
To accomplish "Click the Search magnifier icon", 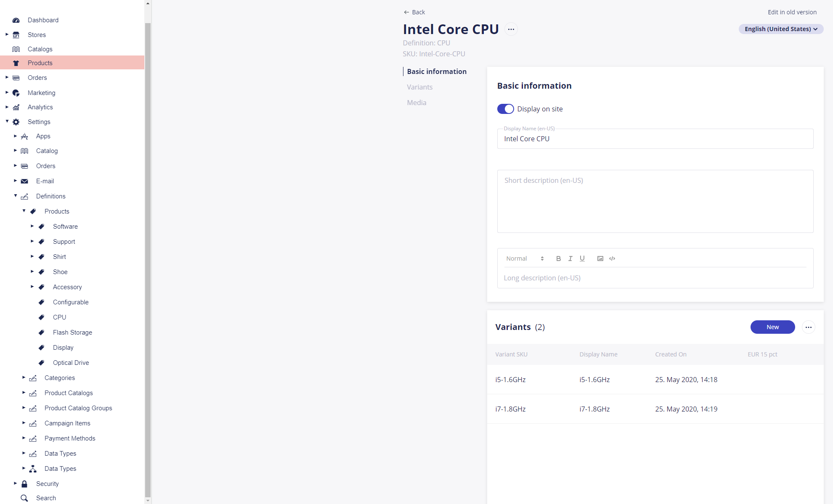I will [x=24, y=498].
